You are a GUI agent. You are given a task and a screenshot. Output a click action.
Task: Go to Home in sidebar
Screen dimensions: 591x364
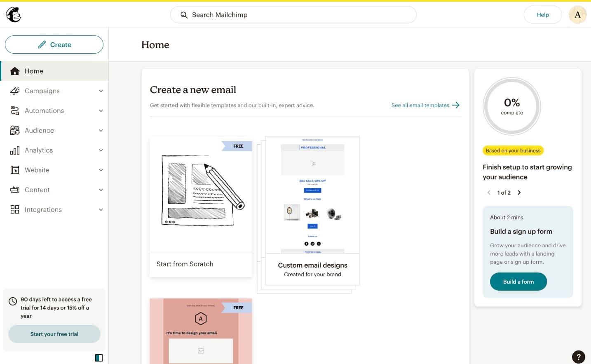[34, 71]
